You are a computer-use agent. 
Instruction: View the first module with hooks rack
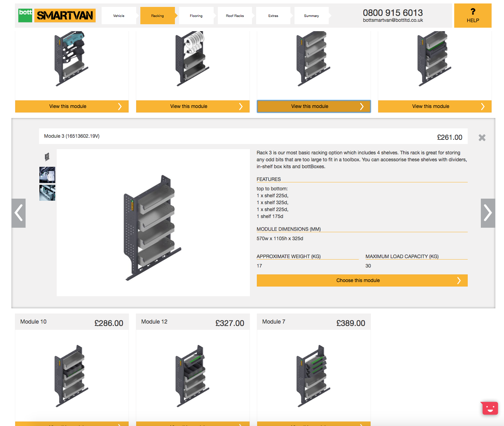(72, 106)
